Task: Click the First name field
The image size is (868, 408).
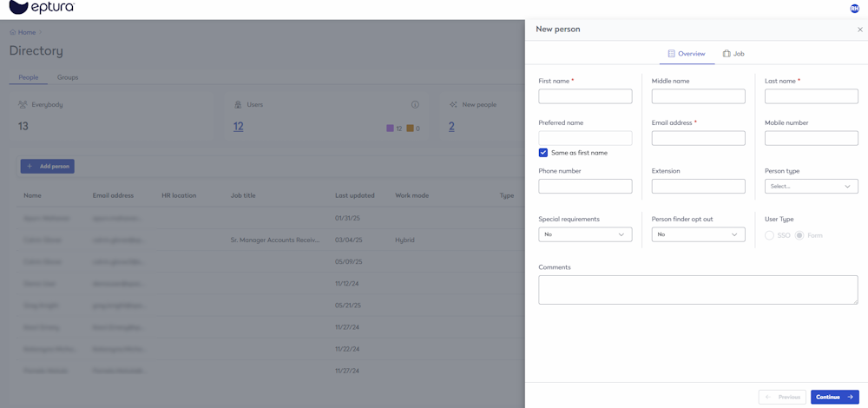Action: coord(585,96)
